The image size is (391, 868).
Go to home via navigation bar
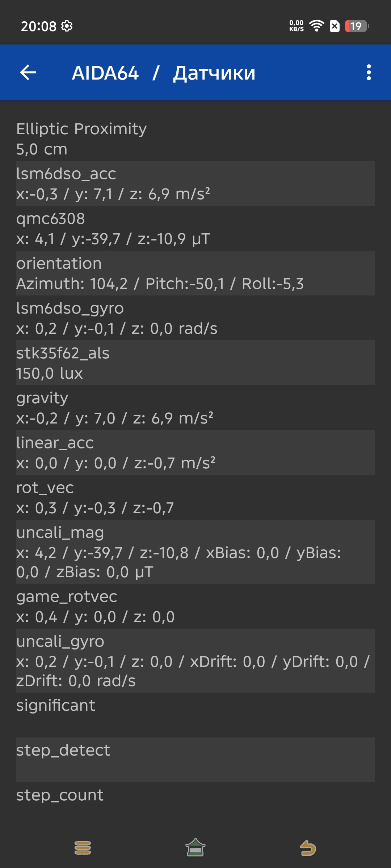click(x=195, y=848)
